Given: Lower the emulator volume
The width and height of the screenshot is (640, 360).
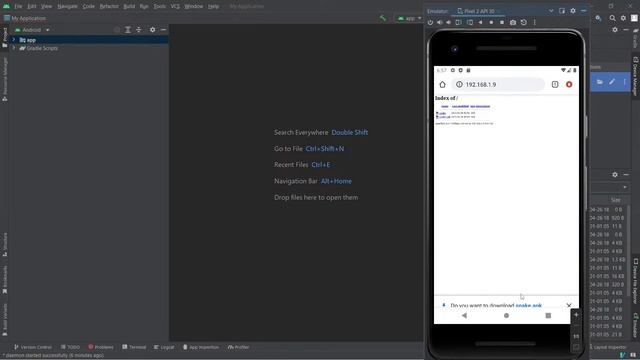Looking at the screenshot, I should coord(449,22).
